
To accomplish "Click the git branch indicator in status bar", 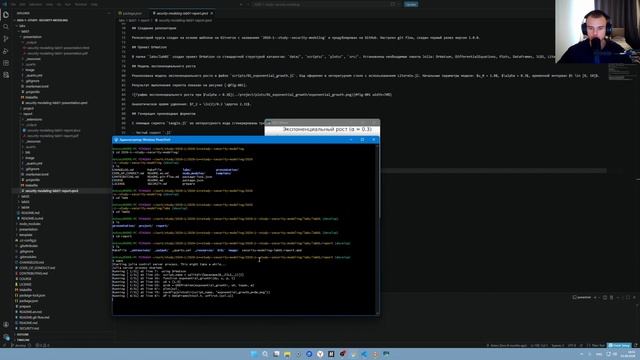I will click(18, 345).
